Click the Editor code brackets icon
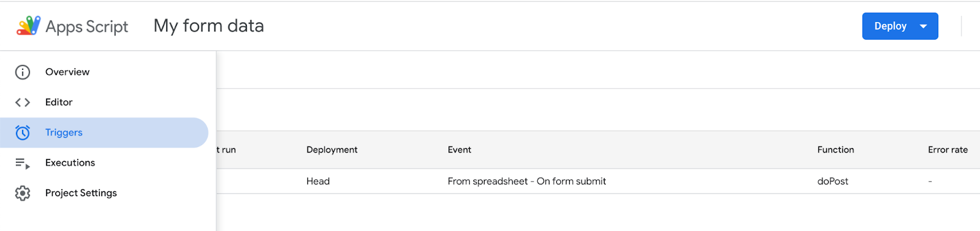Image resolution: width=980 pixels, height=231 pixels. click(x=23, y=102)
